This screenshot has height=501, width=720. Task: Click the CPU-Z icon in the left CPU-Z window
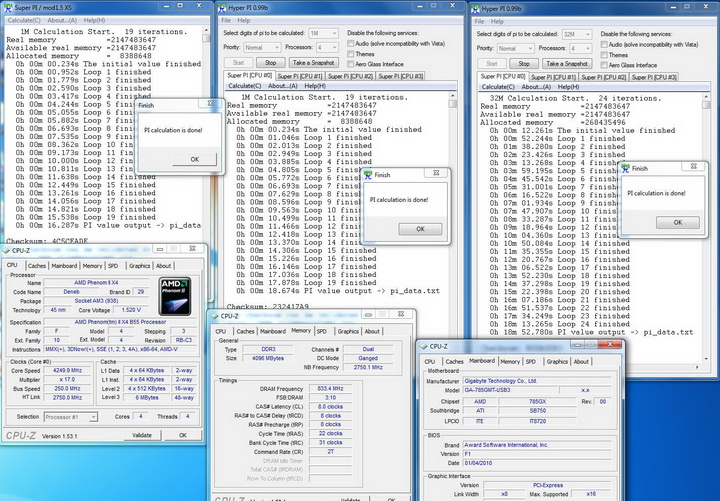[6, 250]
